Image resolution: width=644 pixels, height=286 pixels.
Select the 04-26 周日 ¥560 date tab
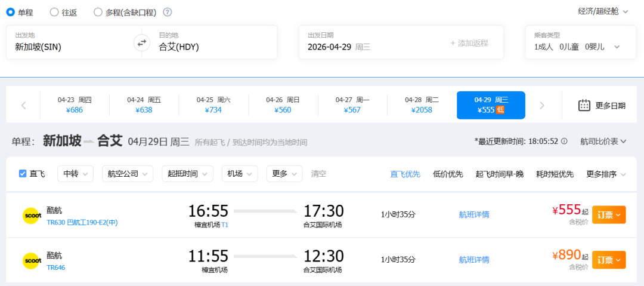[x=283, y=105]
